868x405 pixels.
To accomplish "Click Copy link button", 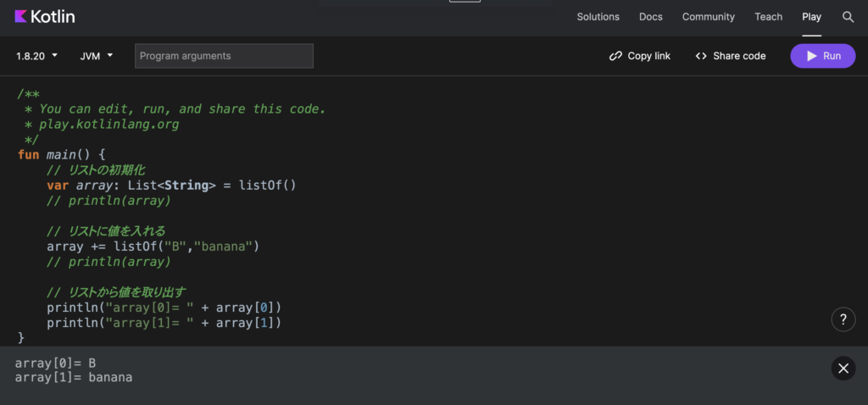I will 639,56.
